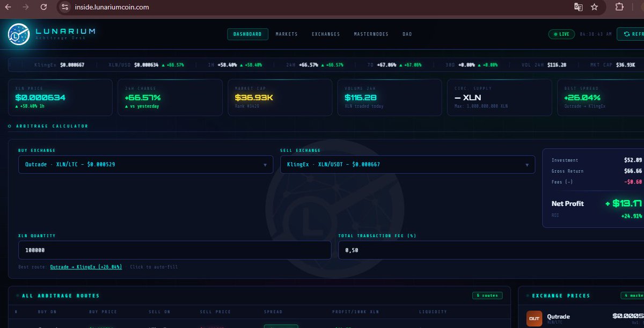Image resolution: width=644 pixels, height=328 pixels.
Task: Click the Lunarium logo icon
Action: click(19, 33)
